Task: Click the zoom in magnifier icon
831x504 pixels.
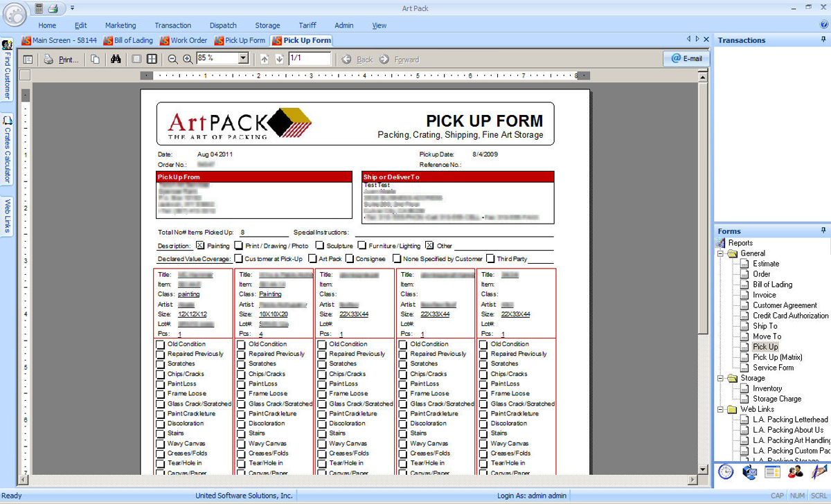Action: [188, 60]
